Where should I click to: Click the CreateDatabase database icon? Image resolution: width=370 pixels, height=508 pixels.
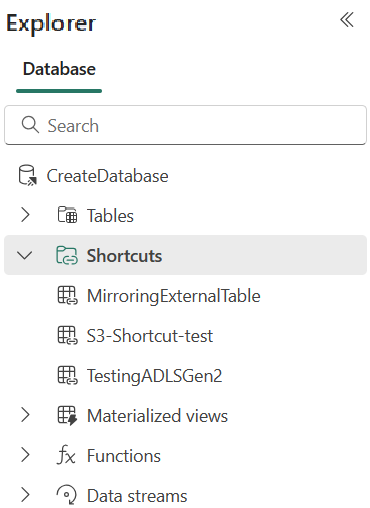[27, 175]
